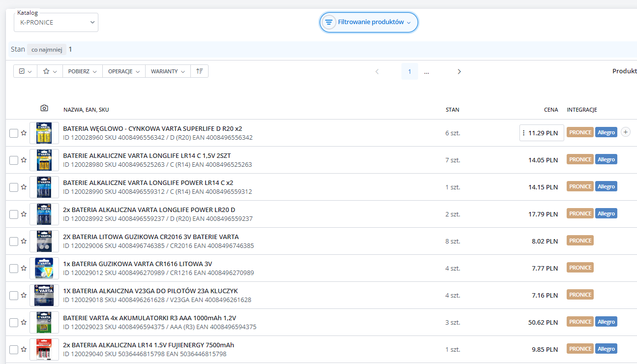
Task: Open the OPERACJE menu
Action: click(123, 71)
